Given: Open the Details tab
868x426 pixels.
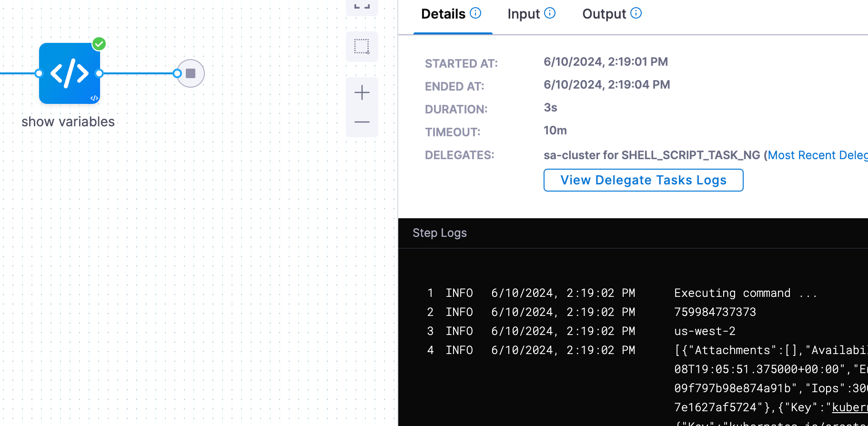Looking at the screenshot, I should (443, 14).
